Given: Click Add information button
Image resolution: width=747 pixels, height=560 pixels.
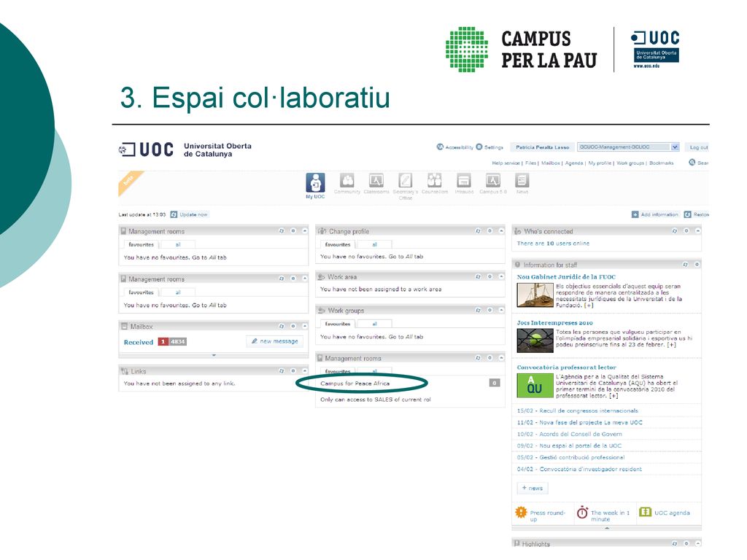Looking at the screenshot, I should click(655, 215).
